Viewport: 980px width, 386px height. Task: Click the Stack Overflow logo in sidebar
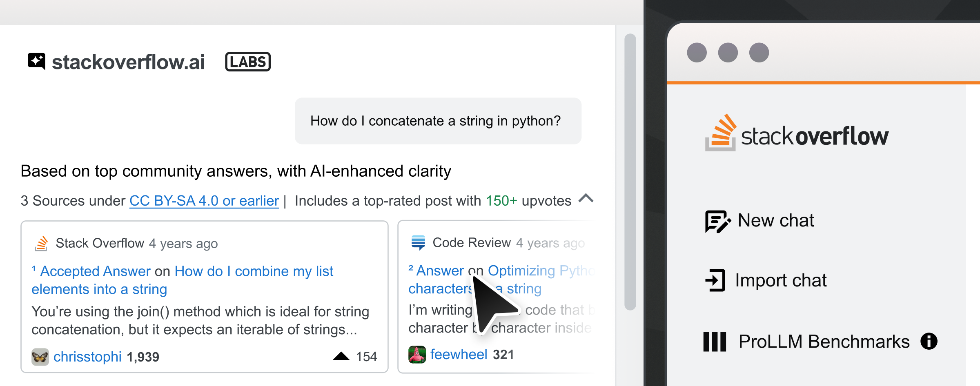pyautogui.click(x=796, y=134)
